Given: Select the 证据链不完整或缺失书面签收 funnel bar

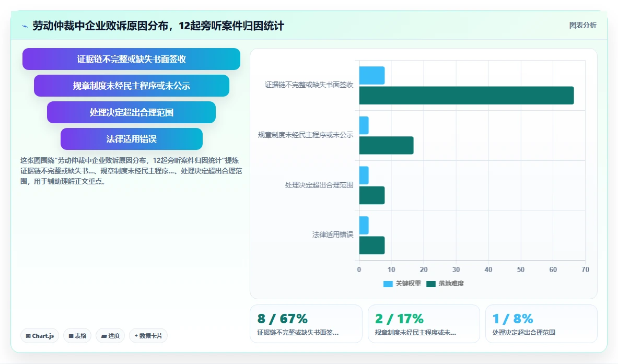Looking at the screenshot, I should (x=131, y=59).
